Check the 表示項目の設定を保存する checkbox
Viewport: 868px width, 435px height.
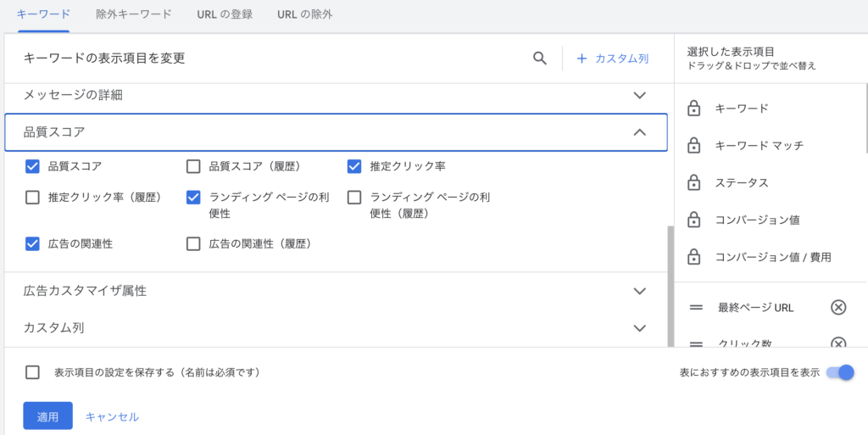click(33, 372)
